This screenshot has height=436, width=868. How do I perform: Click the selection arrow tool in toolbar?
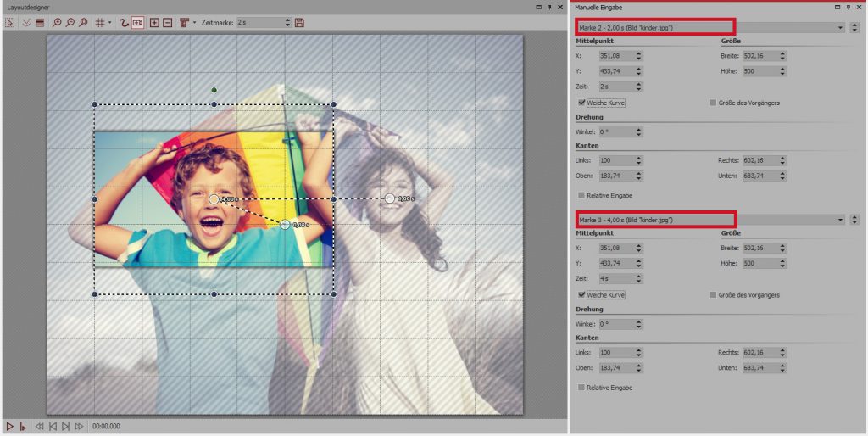10,23
